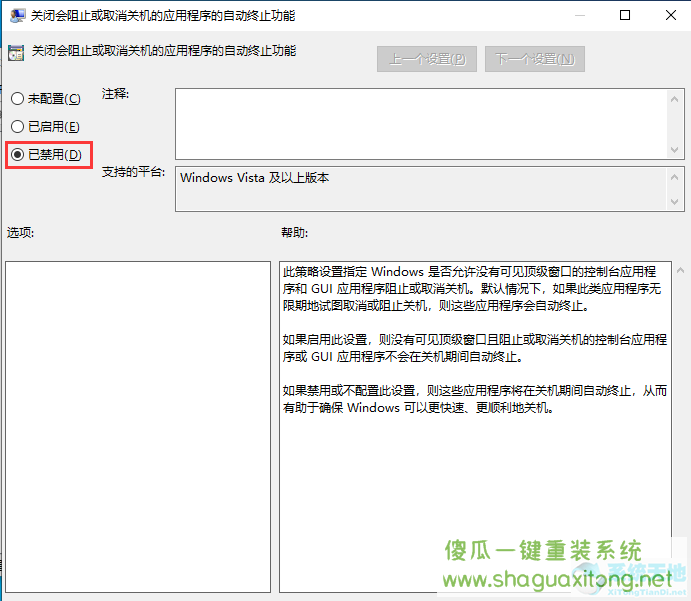This screenshot has height=601, width=691.
Task: Click the 选项 label
Action: coord(20,232)
